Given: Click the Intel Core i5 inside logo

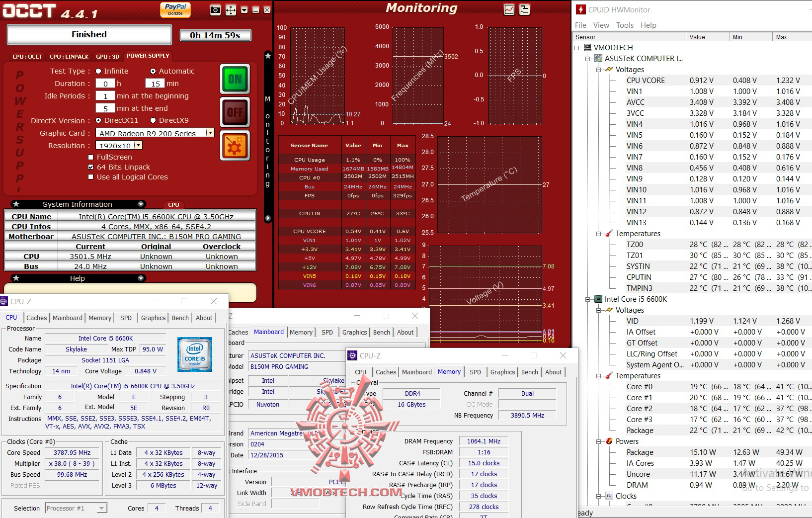Looking at the screenshot, I should pyautogui.click(x=194, y=354).
